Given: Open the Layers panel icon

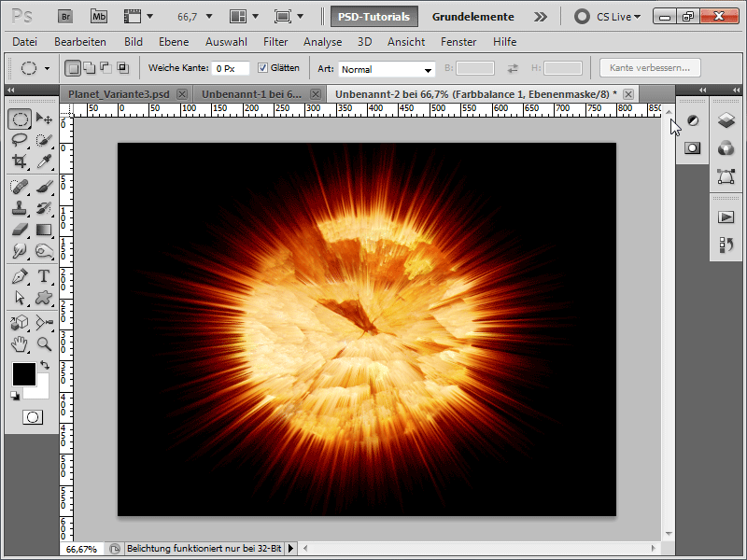Looking at the screenshot, I should click(x=726, y=120).
